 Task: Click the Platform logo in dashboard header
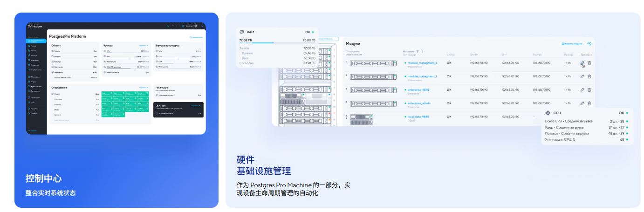pos(35,26)
